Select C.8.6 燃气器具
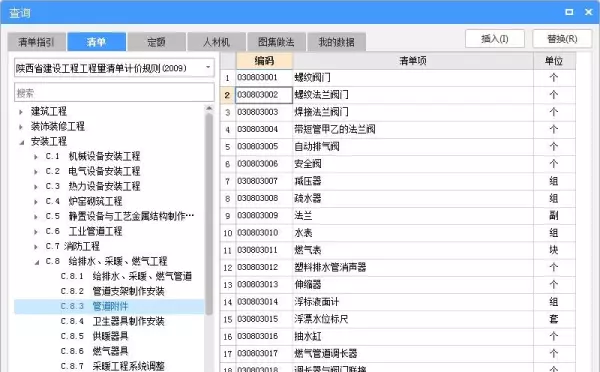The height and width of the screenshot is (372, 600). click(x=94, y=351)
